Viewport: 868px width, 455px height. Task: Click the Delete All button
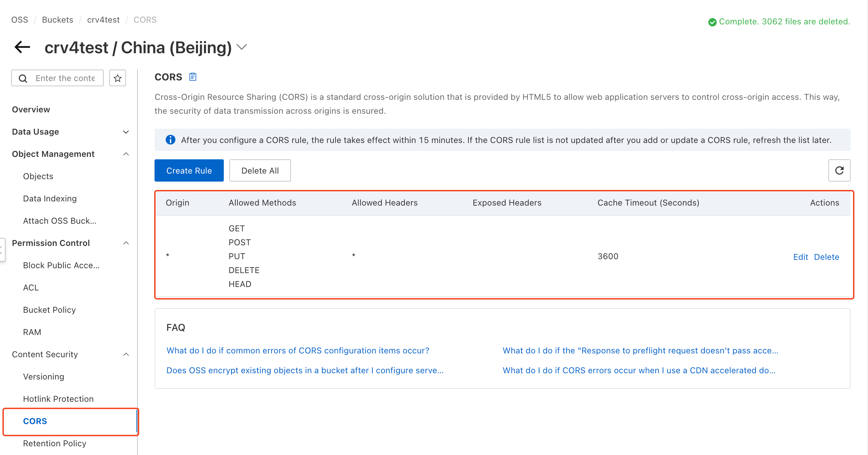[x=260, y=170]
